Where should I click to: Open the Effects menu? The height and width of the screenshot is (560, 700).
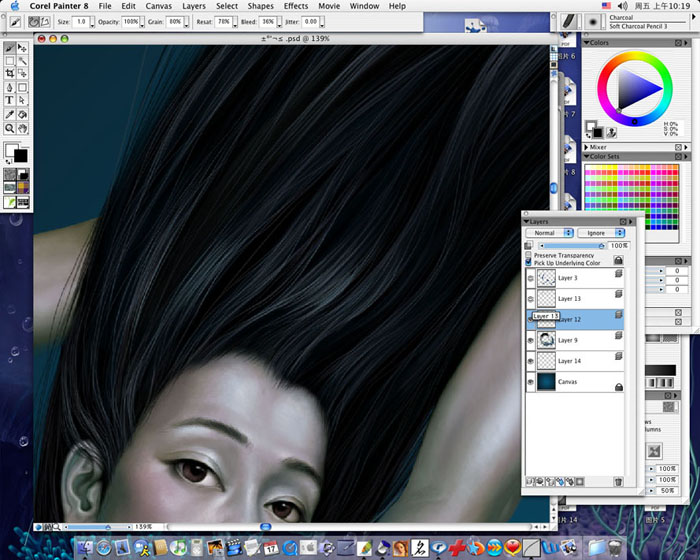click(x=296, y=6)
